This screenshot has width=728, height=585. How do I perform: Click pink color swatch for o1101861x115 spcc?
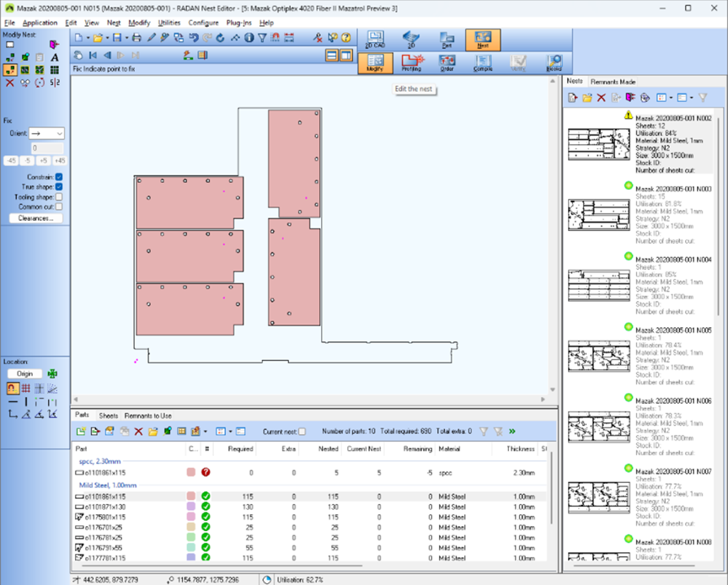click(190, 472)
